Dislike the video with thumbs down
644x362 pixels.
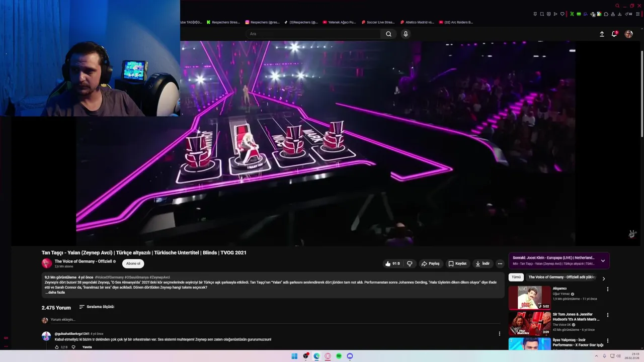coord(410,263)
